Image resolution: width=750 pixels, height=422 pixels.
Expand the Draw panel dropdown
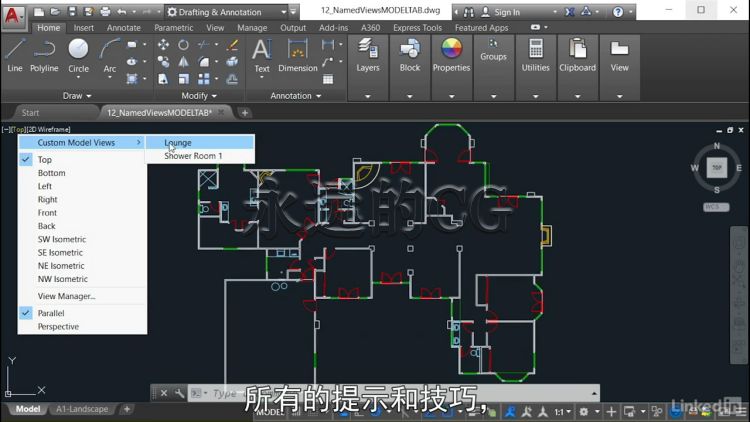77,96
